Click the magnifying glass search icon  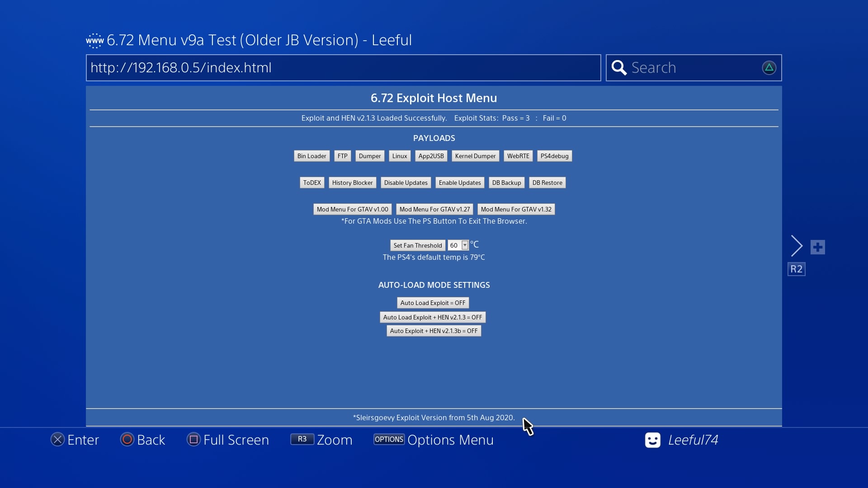[x=619, y=68]
